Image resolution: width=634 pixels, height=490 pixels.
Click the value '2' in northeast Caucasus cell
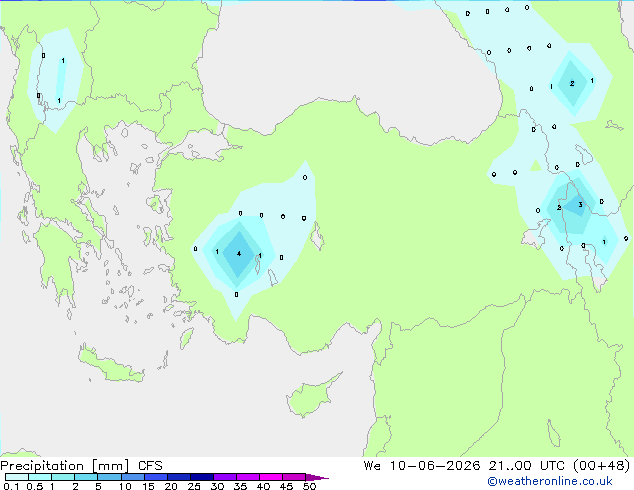572,84
